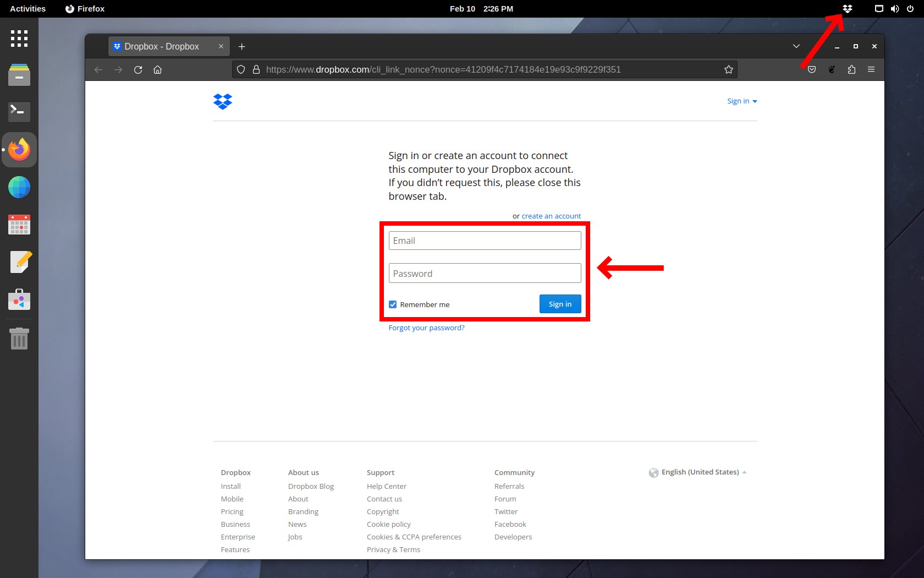Open the Contact us footer link
Screen dimensions: 924x578
tap(384, 499)
